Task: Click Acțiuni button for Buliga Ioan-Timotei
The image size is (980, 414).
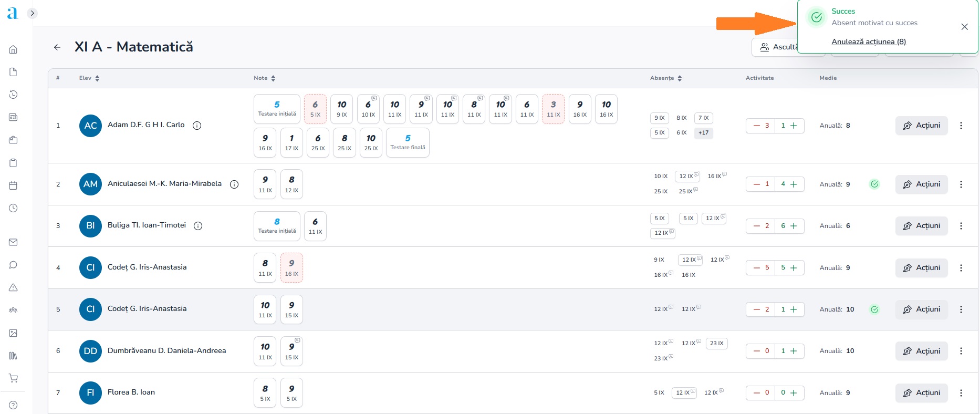Action: (921, 226)
